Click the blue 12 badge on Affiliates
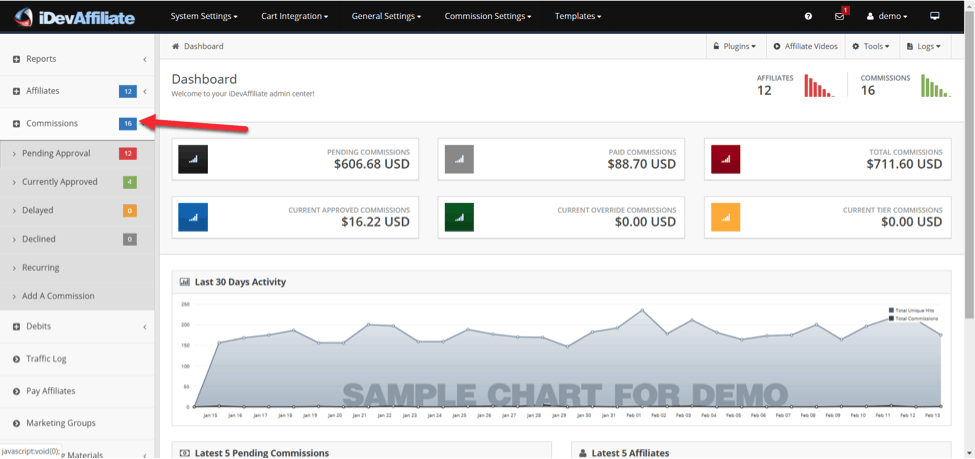 click(x=128, y=91)
